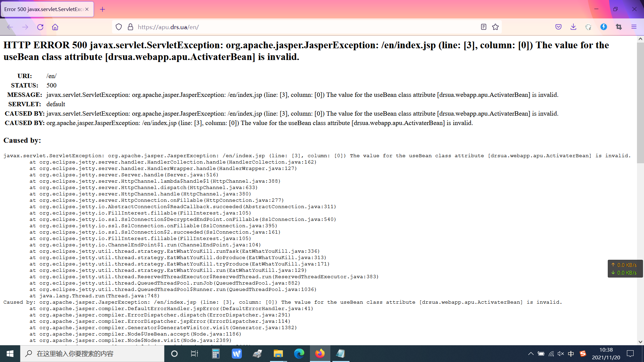Open the screenshot crop extension

619,27
